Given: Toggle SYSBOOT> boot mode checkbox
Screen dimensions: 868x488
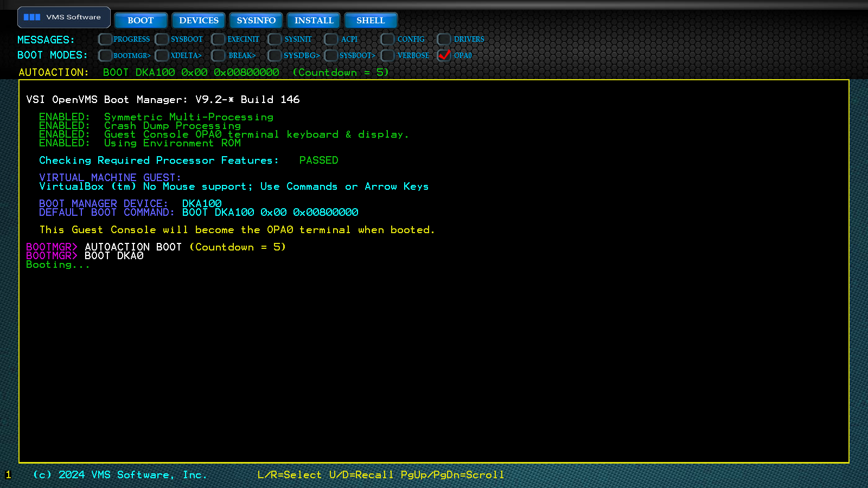Looking at the screenshot, I should pyautogui.click(x=331, y=55).
